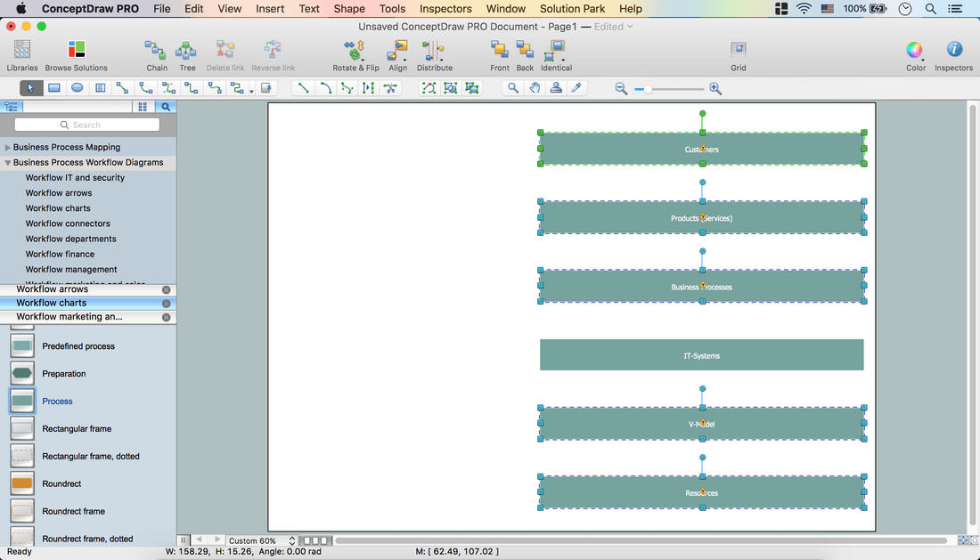
Task: Open connector tool options dropdown arrow
Action: click(251, 91)
